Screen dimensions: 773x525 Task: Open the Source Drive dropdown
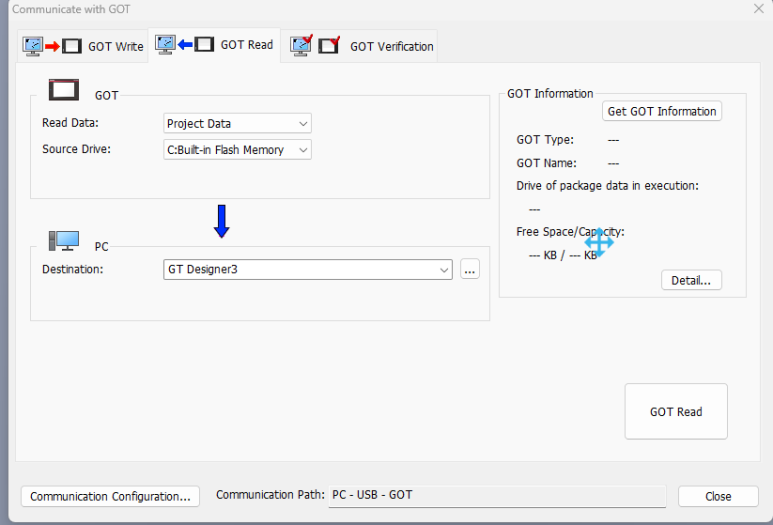coord(237,150)
